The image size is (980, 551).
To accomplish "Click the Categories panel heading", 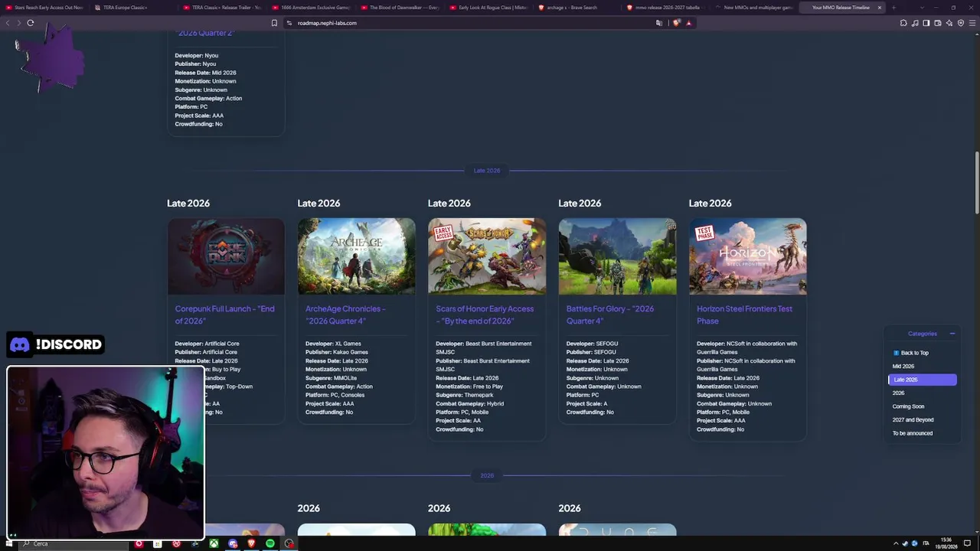I will coord(922,334).
